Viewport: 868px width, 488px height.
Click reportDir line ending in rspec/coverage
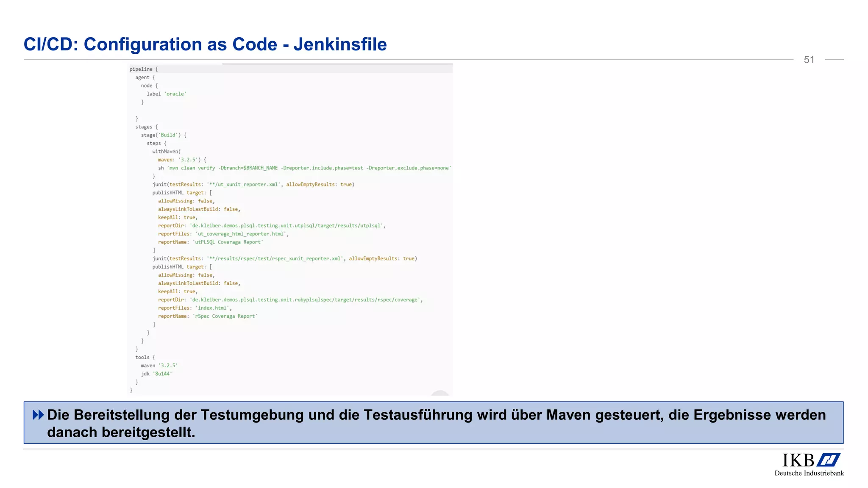(x=290, y=300)
